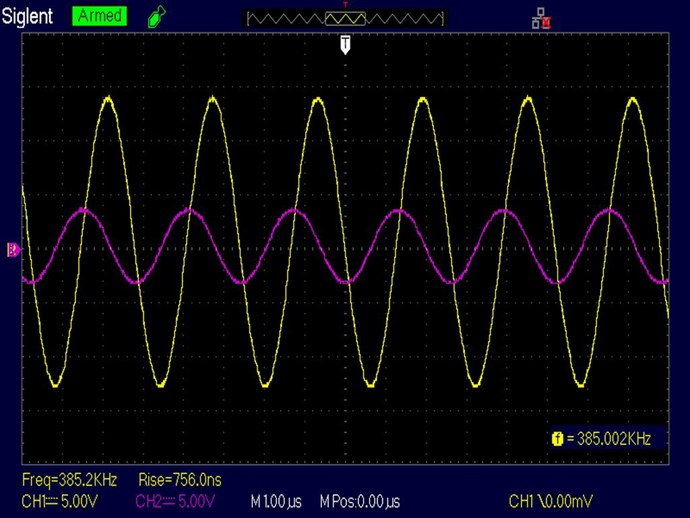The width and height of the screenshot is (690, 518).
Task: Click the 385.002KHz counter value
Action: pyautogui.click(x=609, y=438)
